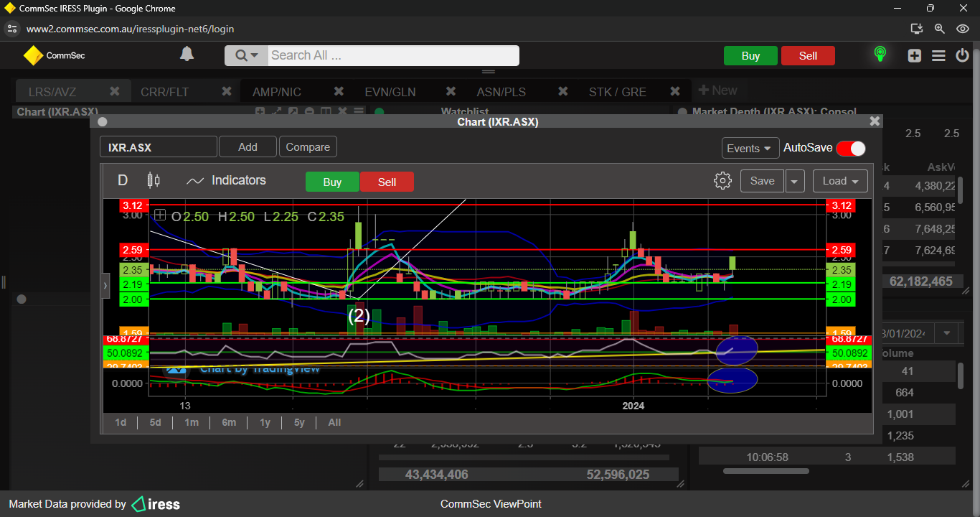Click the add widget plus icon
The width and height of the screenshot is (980, 517).
915,55
